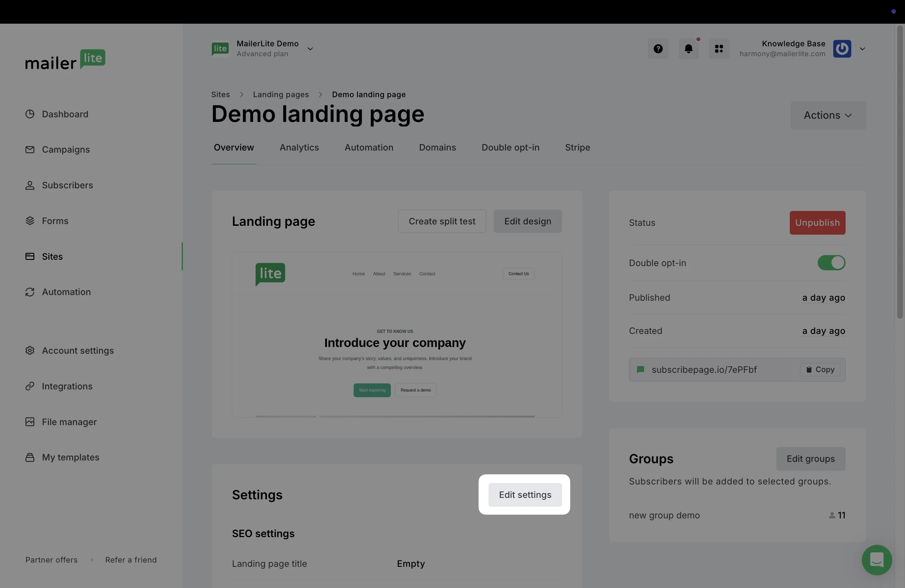Click the Landing pages breadcrumb link
Screen dimensions: 905x588
(x=281, y=94)
